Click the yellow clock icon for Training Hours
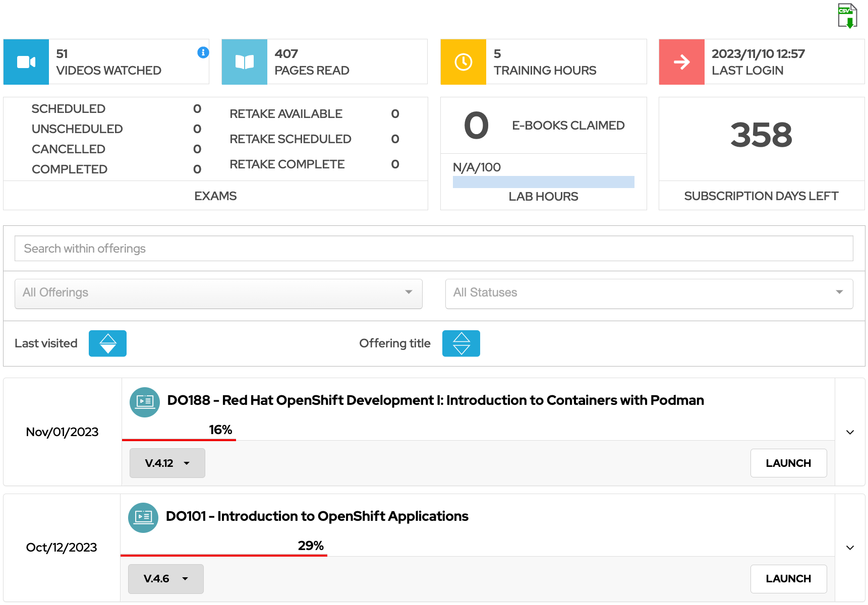 click(462, 62)
